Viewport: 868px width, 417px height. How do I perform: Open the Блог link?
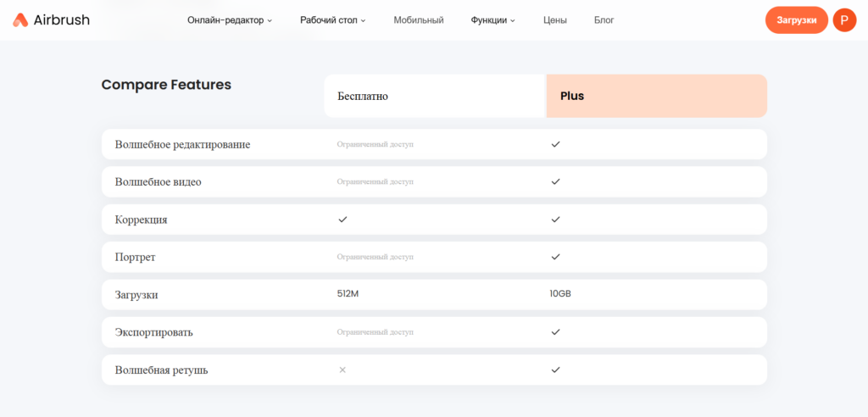604,20
